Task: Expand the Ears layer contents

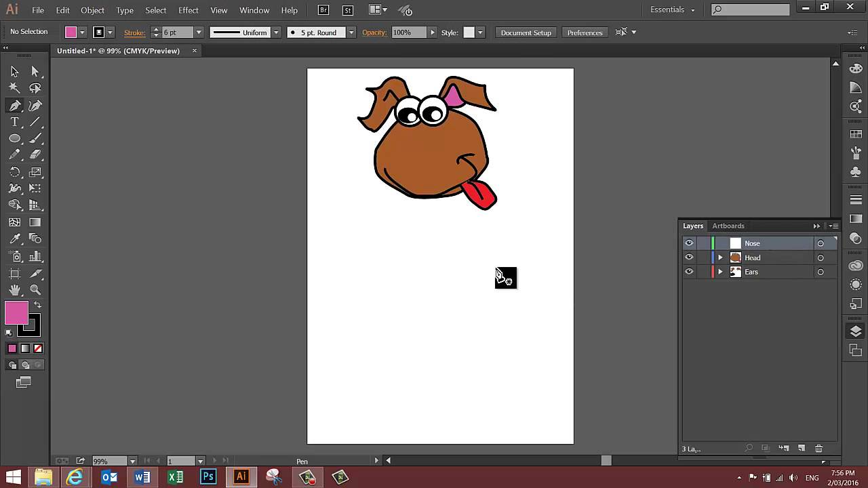Action: pos(720,272)
